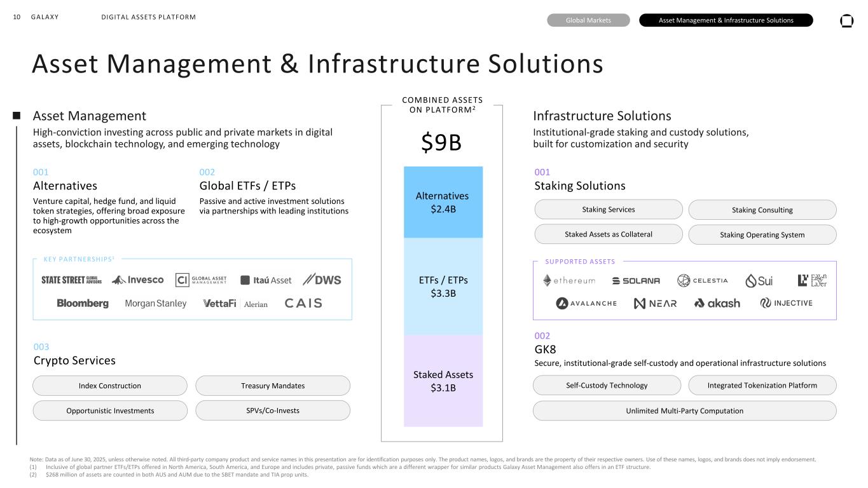Viewport: 868px width, 488px height.
Task: Click the Unlimited Multi-Party Computation pill
Action: tap(684, 410)
